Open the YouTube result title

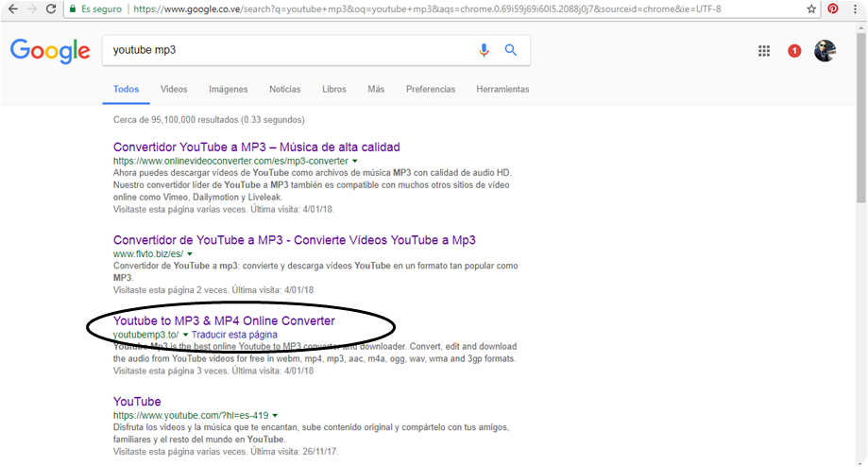(x=137, y=402)
